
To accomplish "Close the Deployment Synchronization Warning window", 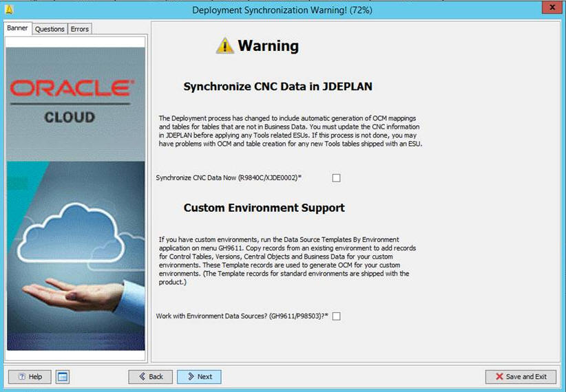I will (x=552, y=7).
